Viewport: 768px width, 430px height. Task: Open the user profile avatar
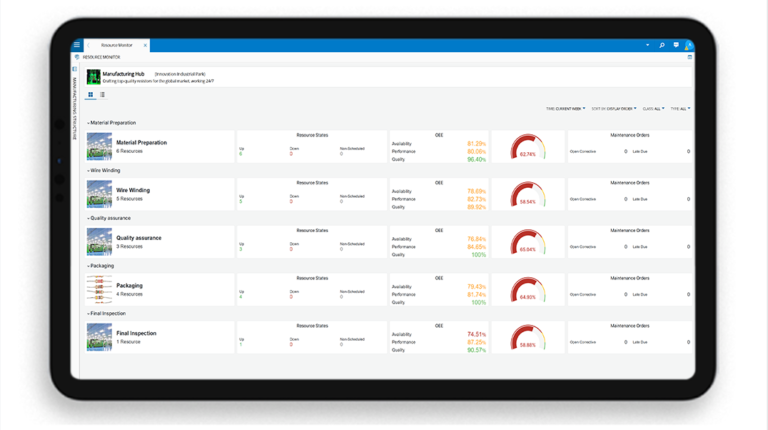(689, 45)
